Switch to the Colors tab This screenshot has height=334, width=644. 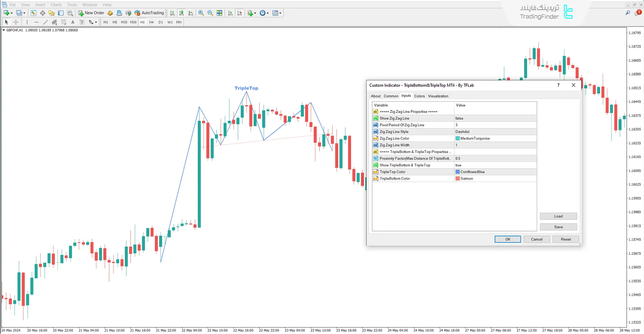coord(419,96)
